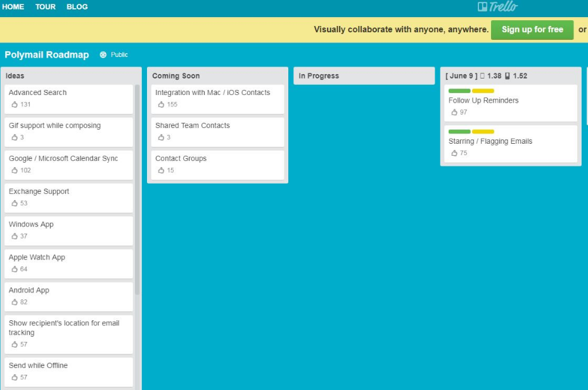
Task: Click the mobile icon before 1.52 in June 9 header
Action: (x=508, y=76)
